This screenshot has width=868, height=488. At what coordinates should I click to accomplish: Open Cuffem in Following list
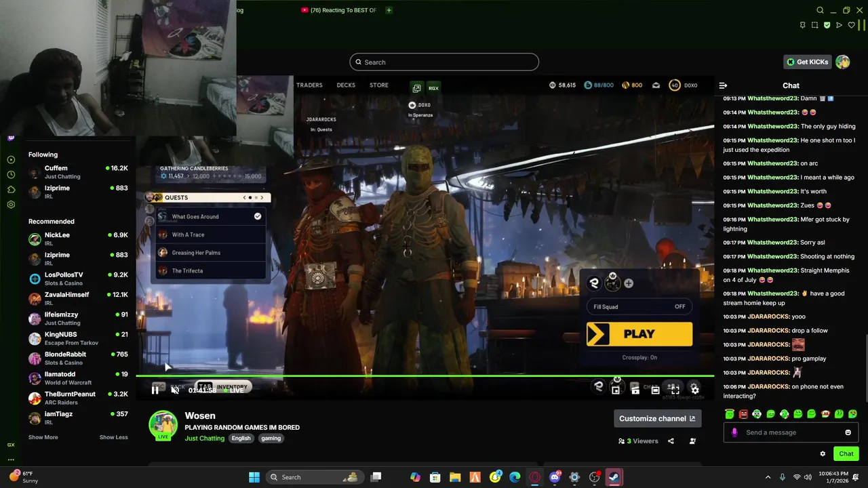pos(78,172)
